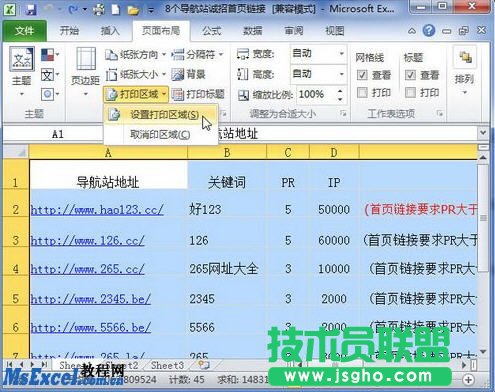Switch to the Data (数据) tab
495x392 pixels.
coord(253,31)
